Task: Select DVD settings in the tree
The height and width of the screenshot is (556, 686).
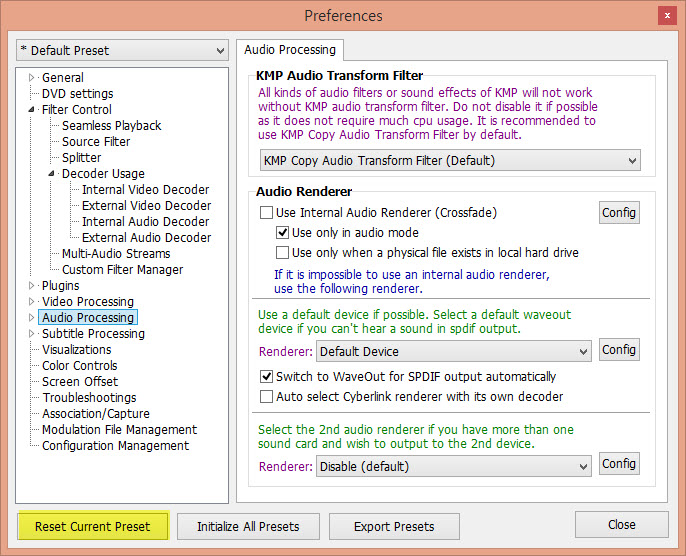Action: (x=77, y=94)
